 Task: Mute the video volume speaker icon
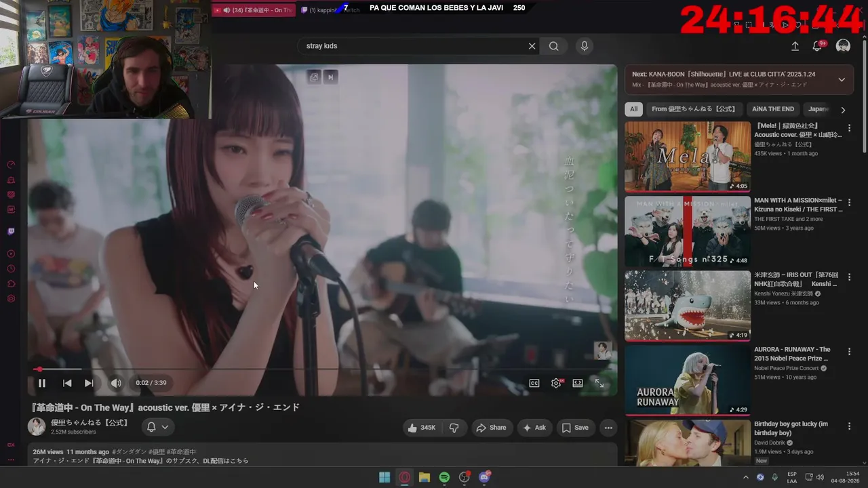(116, 383)
